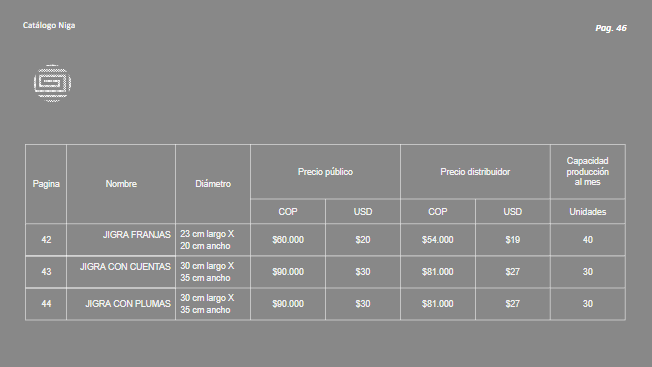Click the Unidades subheader cell

tap(588, 212)
